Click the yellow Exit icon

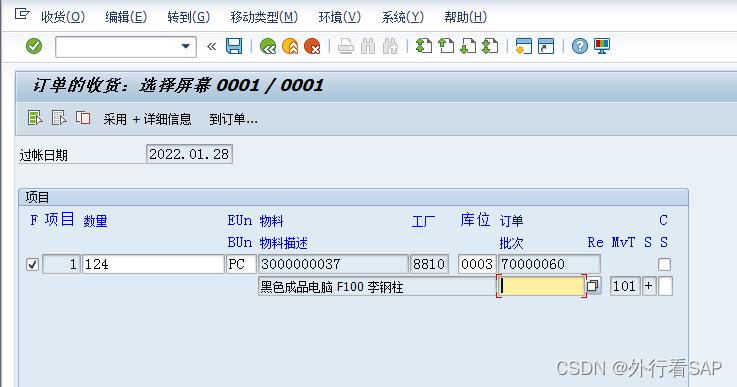pyautogui.click(x=290, y=46)
